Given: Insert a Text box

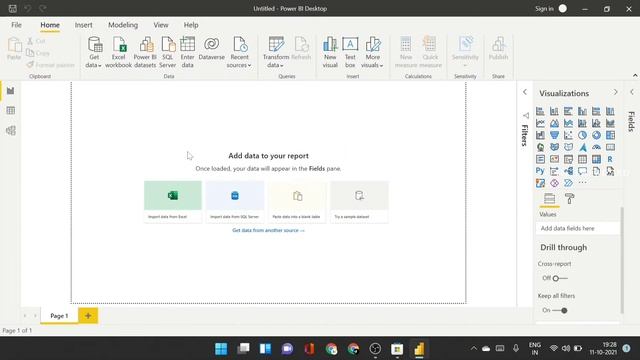Looking at the screenshot, I should coord(350,52).
